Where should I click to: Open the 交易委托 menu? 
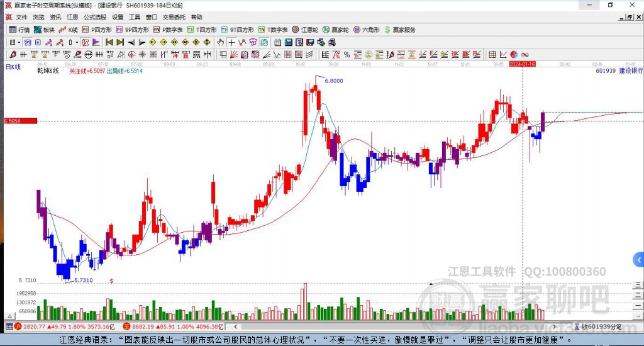point(174,17)
